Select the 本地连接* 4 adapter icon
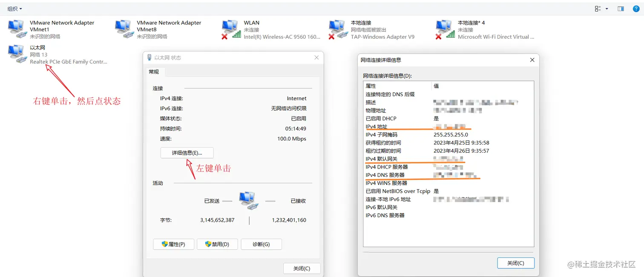The image size is (644, 277). click(445, 30)
